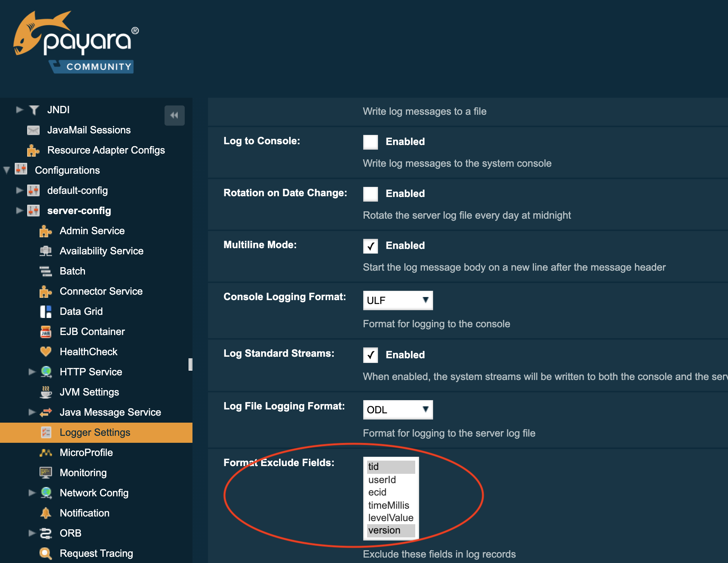Collapse the Configurations tree node
Screen dimensions: 728x563
[x=7, y=170]
